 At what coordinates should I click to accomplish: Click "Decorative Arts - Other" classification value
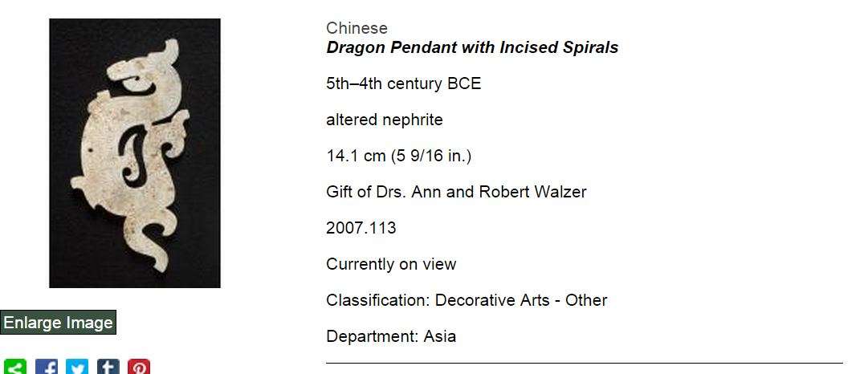[x=521, y=300]
